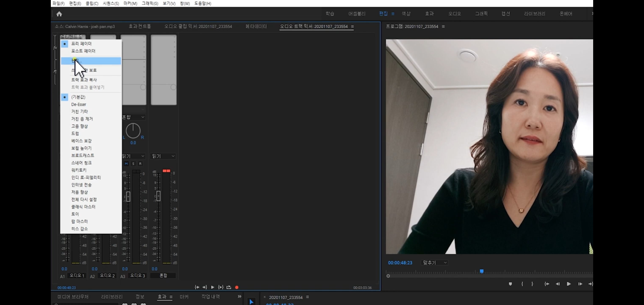Open 혼합 output assignment dropdown on Audio 3

(x=133, y=117)
